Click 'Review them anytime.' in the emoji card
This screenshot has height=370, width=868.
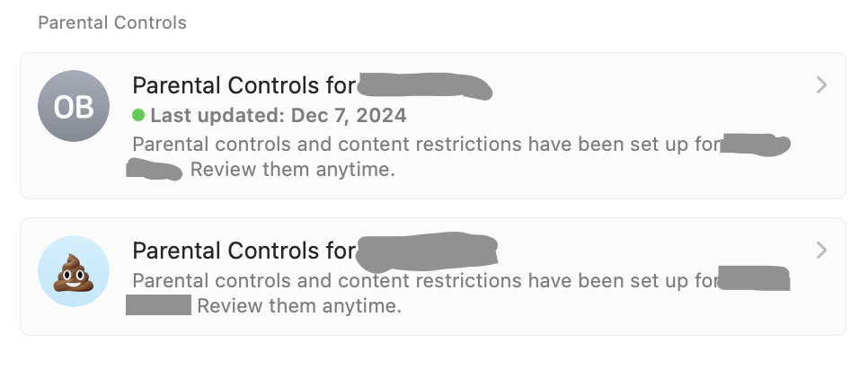(x=299, y=305)
